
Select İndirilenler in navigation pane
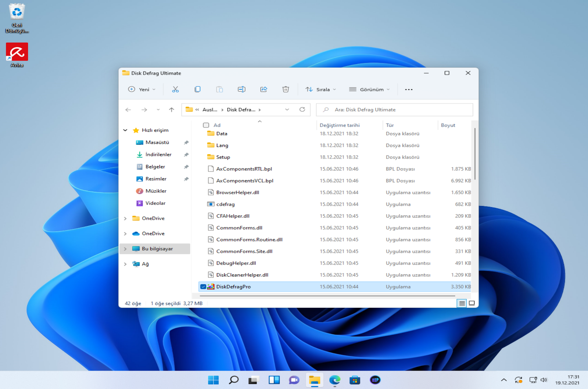(x=158, y=155)
